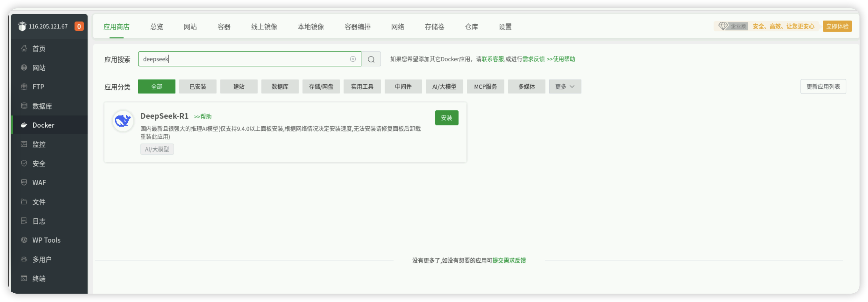
Task: Click the globe icon beside 网站 in sidebar
Action: click(x=24, y=67)
